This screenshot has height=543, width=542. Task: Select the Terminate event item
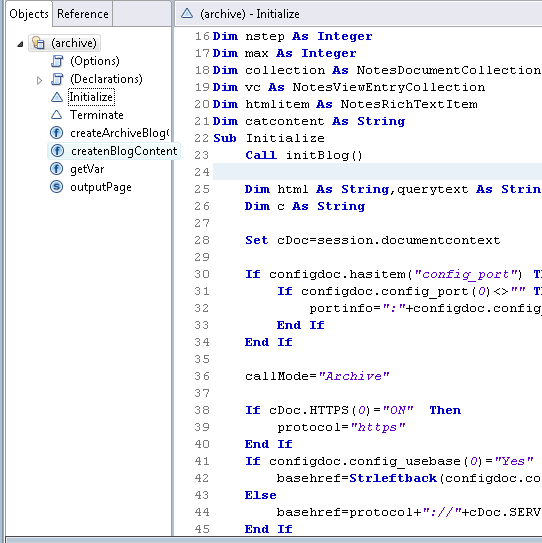tap(97, 115)
